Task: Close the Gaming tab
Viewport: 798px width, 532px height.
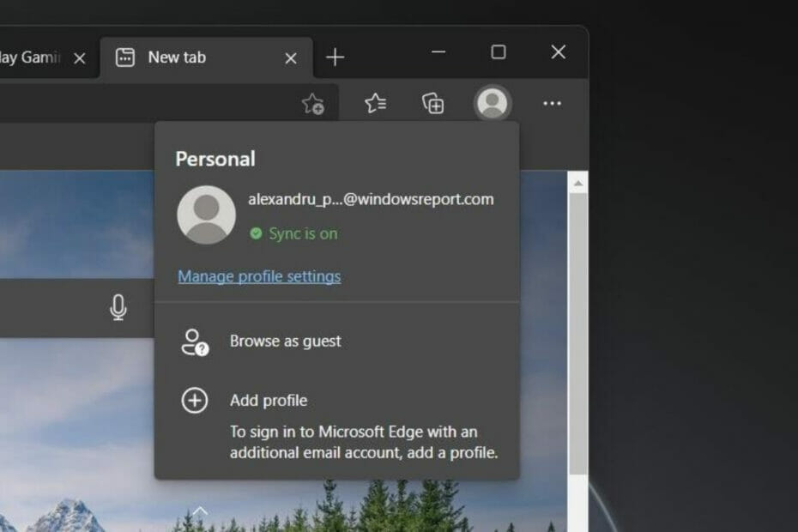Action: point(80,58)
